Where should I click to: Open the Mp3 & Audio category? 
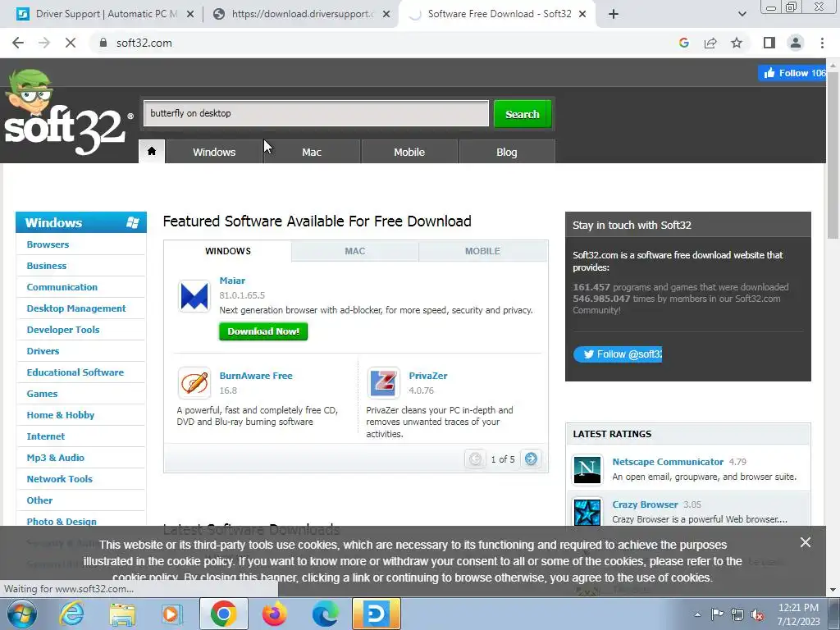tap(55, 458)
